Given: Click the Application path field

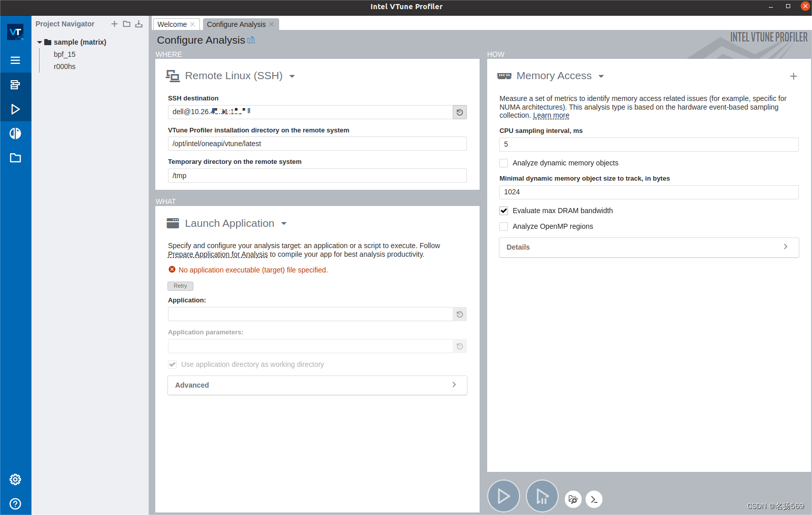Looking at the screenshot, I should (x=310, y=314).
